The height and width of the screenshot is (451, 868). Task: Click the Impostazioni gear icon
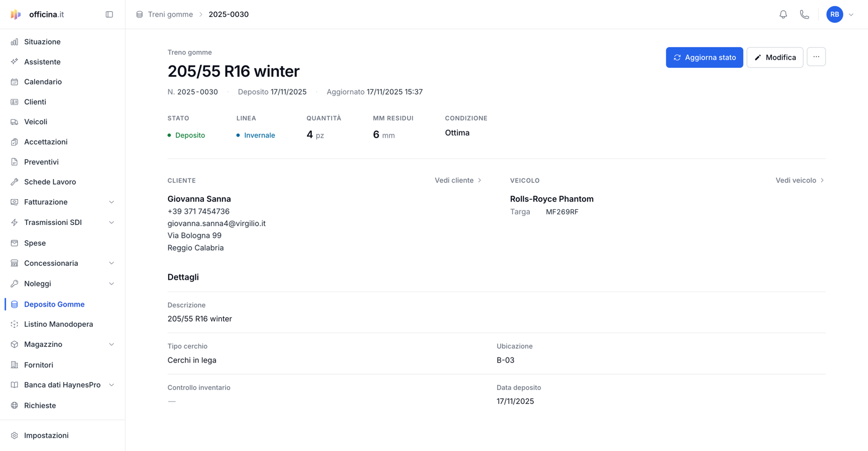(15, 435)
